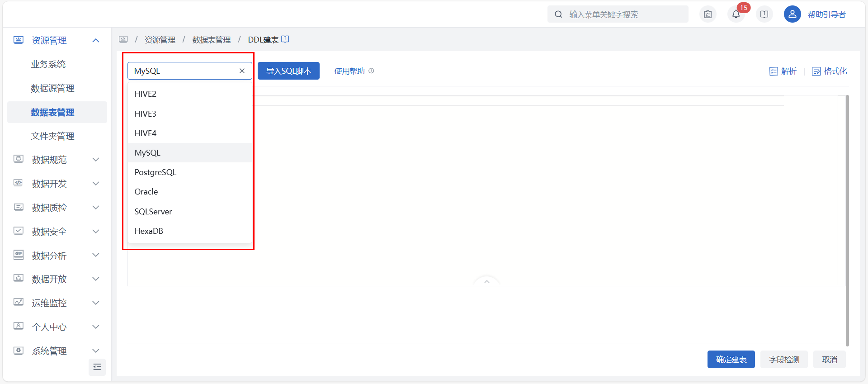Select HIVE2 from the database dropdown
The width and height of the screenshot is (868, 384).
190,94
